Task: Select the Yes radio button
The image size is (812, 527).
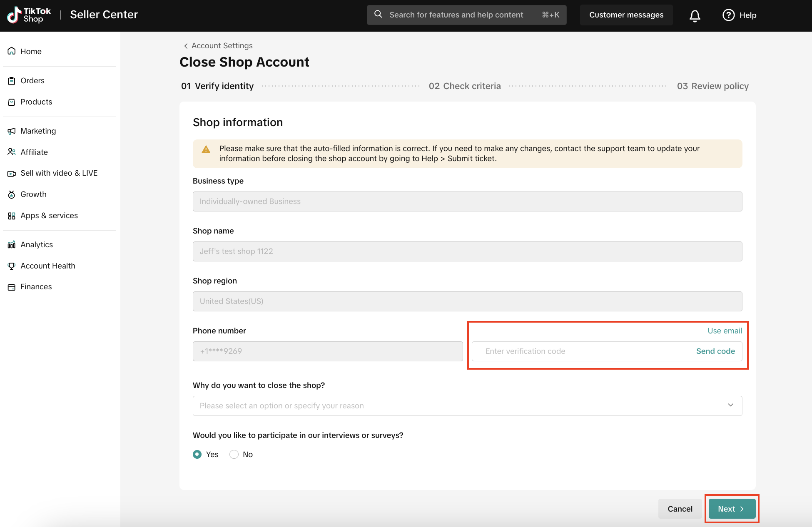Action: (197, 455)
